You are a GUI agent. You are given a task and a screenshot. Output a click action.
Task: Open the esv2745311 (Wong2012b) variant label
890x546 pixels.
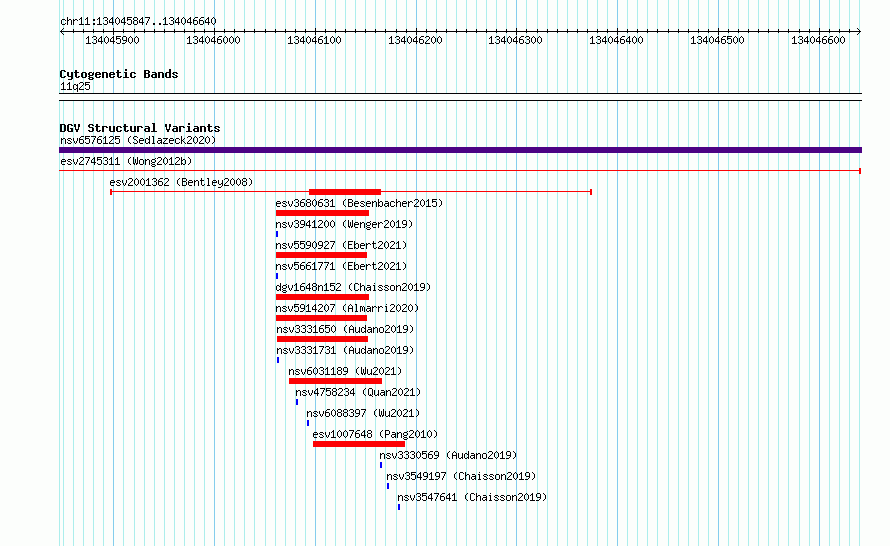126,161
